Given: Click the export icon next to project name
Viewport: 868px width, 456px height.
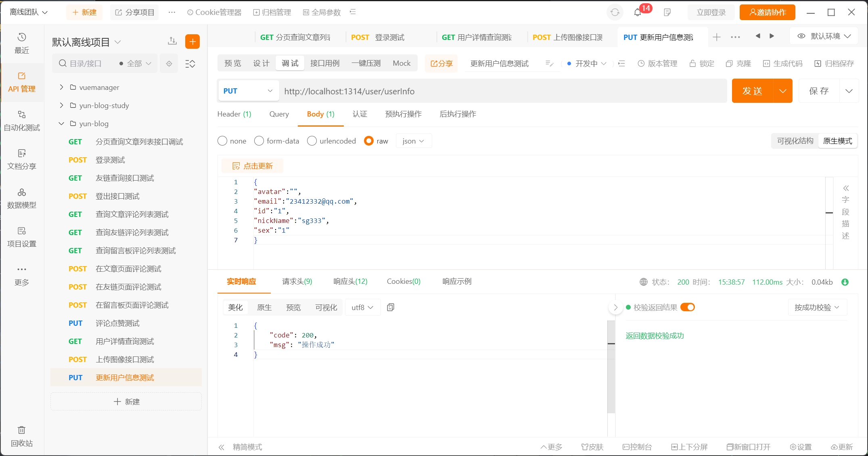Looking at the screenshot, I should [x=172, y=41].
